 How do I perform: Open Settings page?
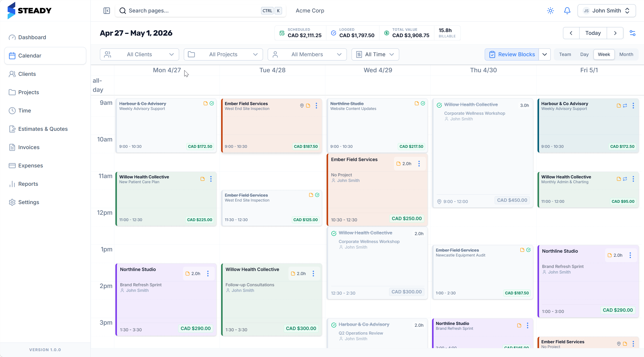(45, 202)
